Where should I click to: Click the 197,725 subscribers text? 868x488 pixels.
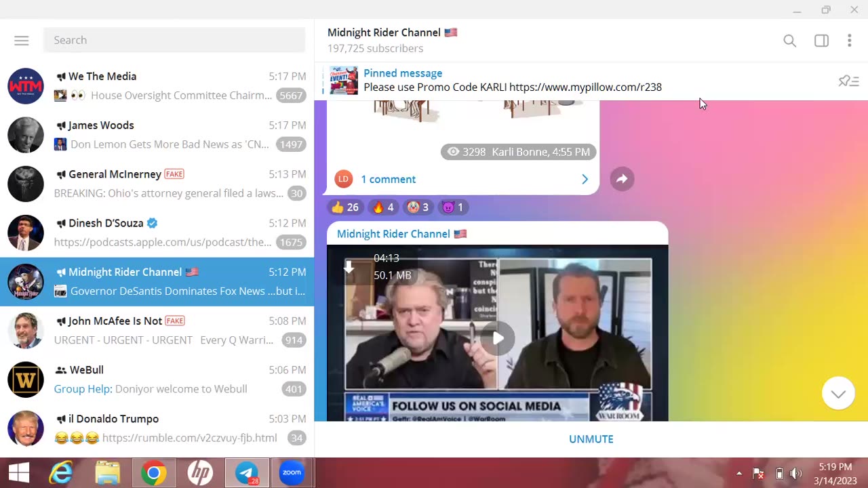click(375, 49)
